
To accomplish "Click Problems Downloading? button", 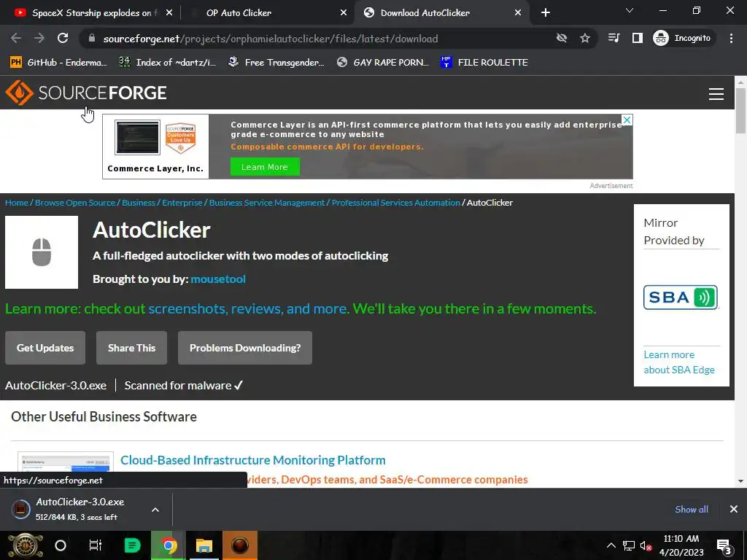I will [245, 348].
